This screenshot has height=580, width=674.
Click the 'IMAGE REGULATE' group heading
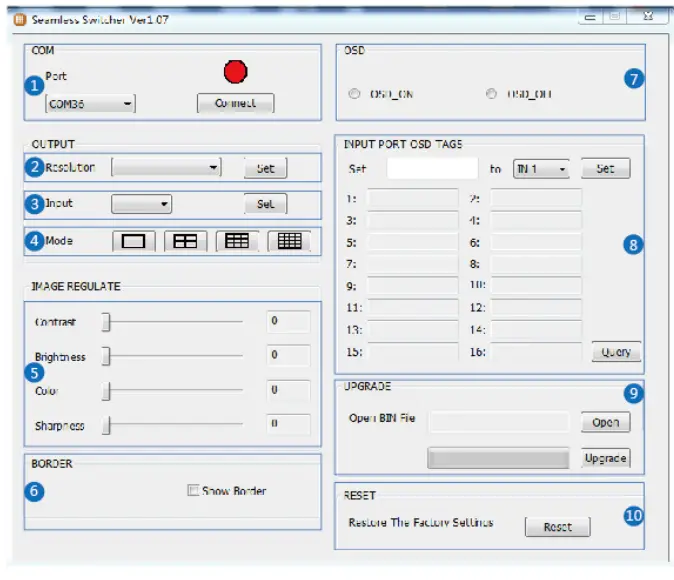click(76, 286)
